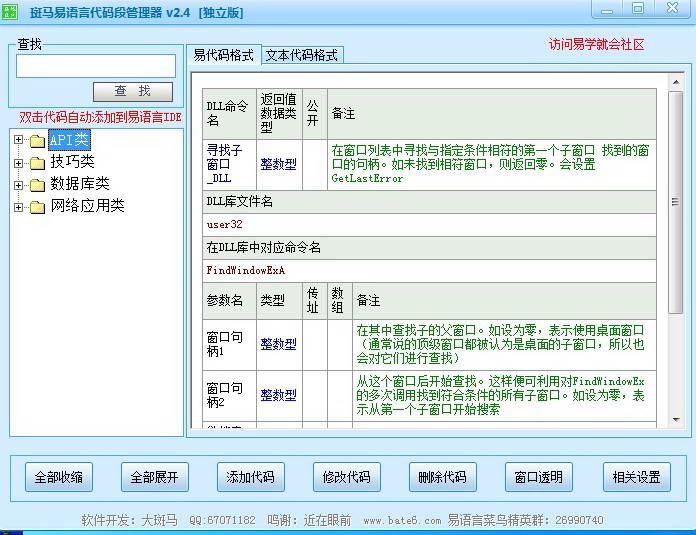Image resolution: width=696 pixels, height=535 pixels.
Task: Close the 代码段管理器 window
Action: (672, 9)
